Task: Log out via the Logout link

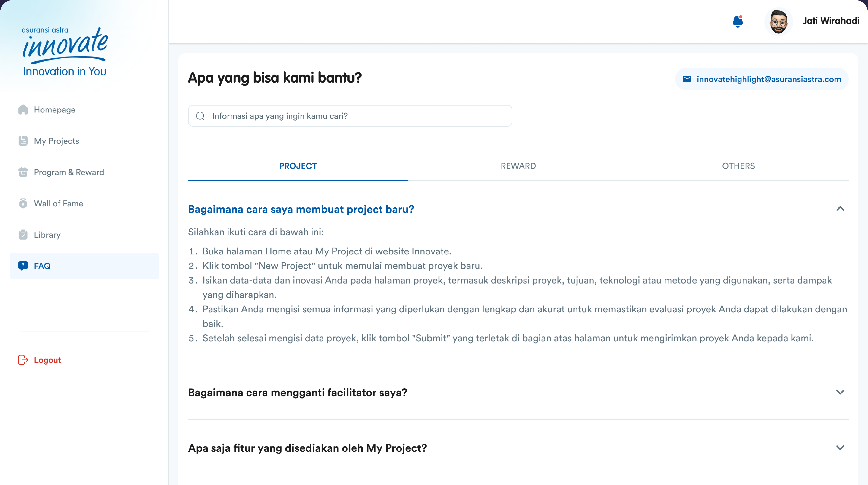Action: click(x=47, y=360)
